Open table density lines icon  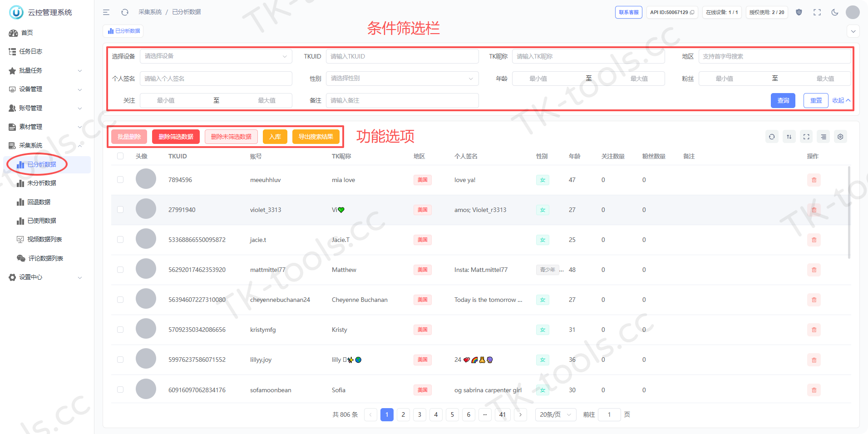click(824, 137)
